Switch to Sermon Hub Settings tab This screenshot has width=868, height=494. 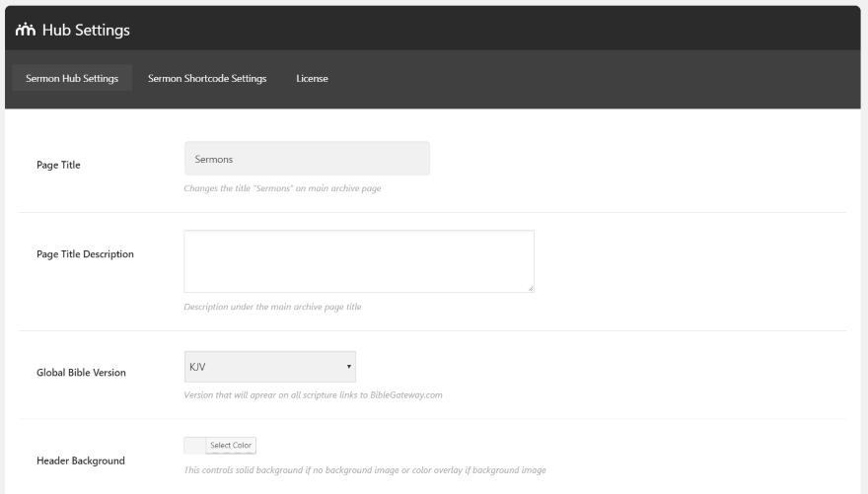(x=71, y=79)
